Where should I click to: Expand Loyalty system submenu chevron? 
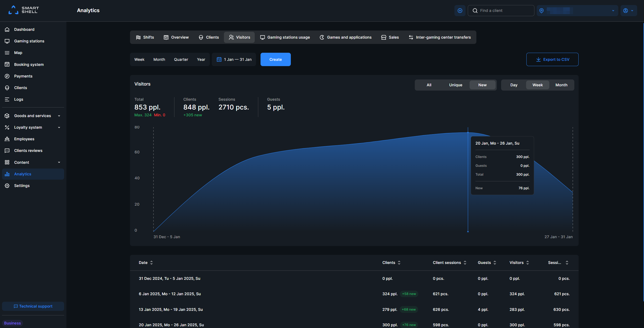click(x=59, y=127)
